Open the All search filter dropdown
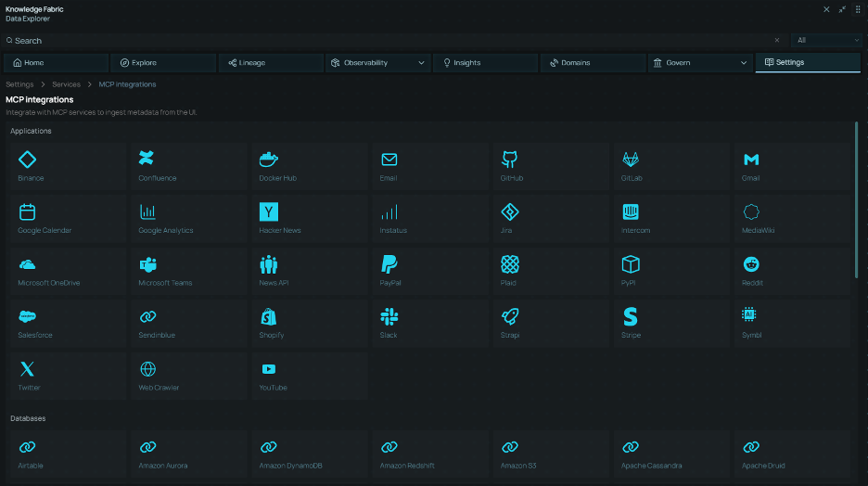 pos(825,41)
